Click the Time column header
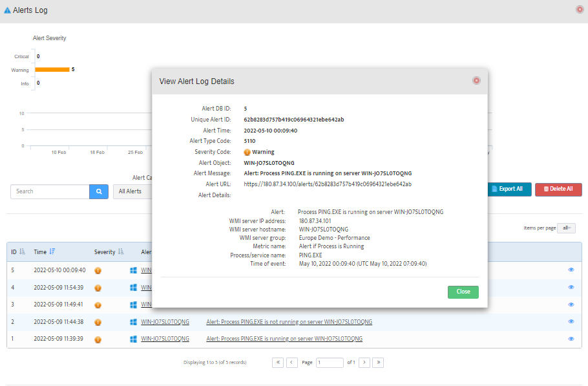Image resolution: width=588 pixels, height=386 pixels. point(40,252)
